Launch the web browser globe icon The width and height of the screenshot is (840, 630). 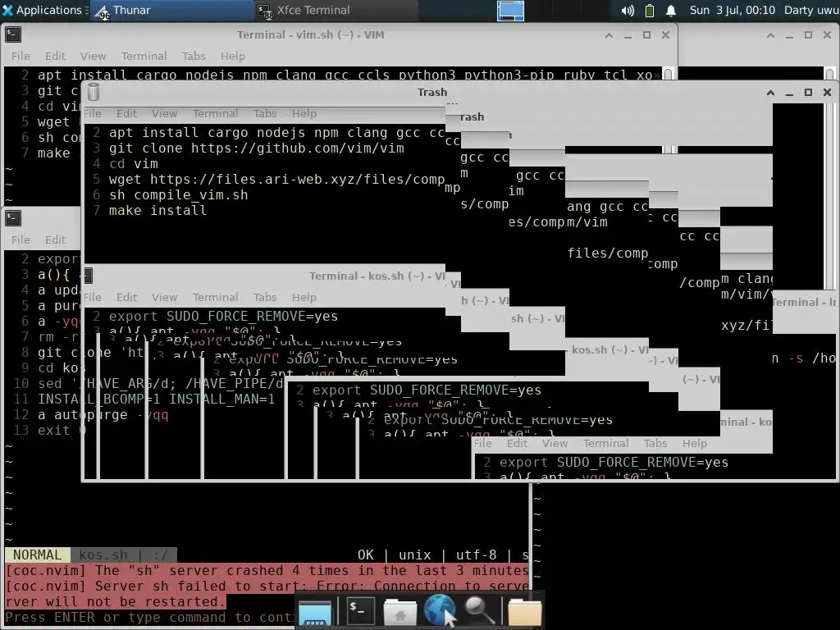click(x=440, y=610)
